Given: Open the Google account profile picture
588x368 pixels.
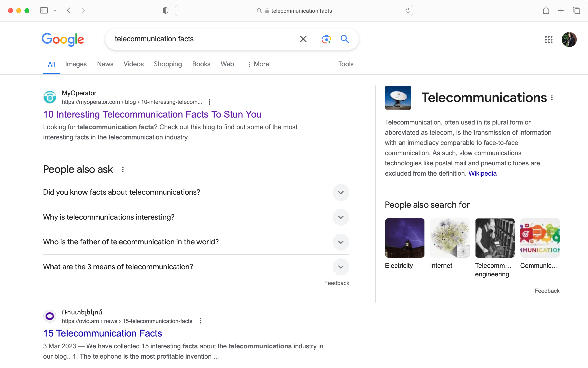Looking at the screenshot, I should click(569, 39).
